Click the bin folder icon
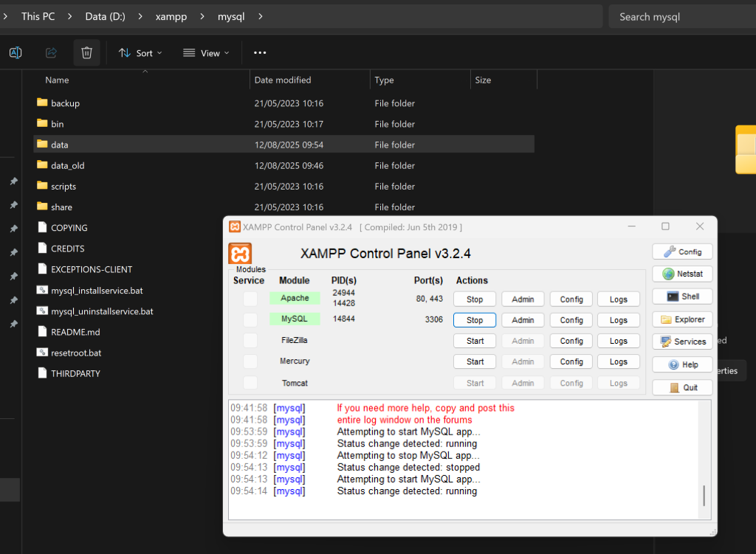Image resolution: width=756 pixels, height=554 pixels. tap(42, 123)
